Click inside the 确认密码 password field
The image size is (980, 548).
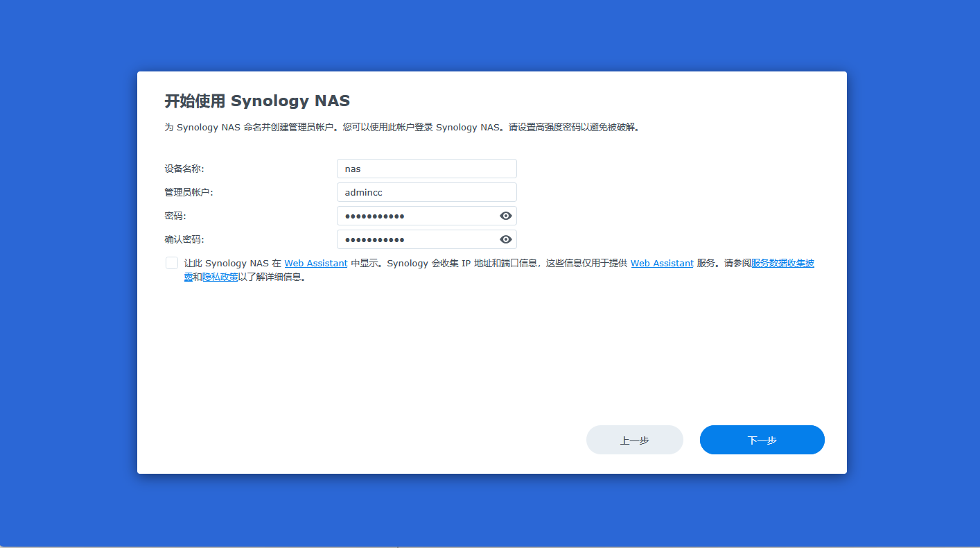[x=417, y=239]
